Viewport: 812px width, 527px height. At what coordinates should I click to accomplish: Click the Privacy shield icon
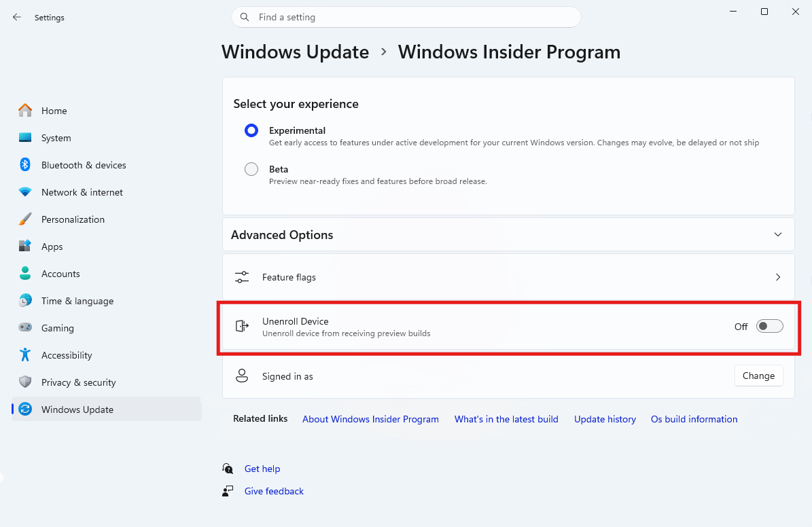pos(25,382)
